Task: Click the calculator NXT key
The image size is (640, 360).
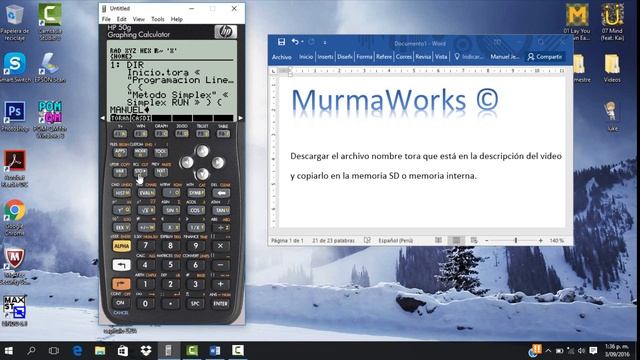Action: pyautogui.click(x=161, y=171)
